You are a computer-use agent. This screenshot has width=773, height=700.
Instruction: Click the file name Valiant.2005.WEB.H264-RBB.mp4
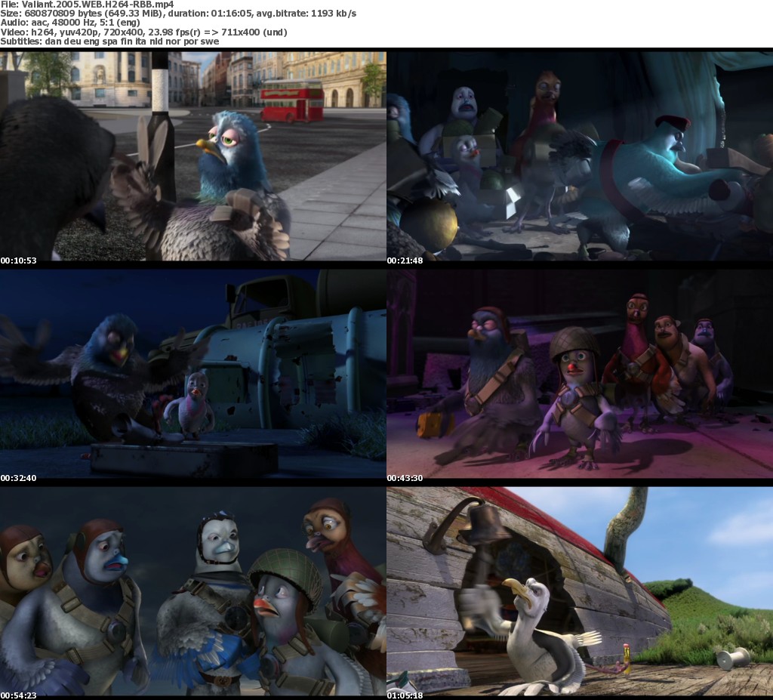[98, 5]
